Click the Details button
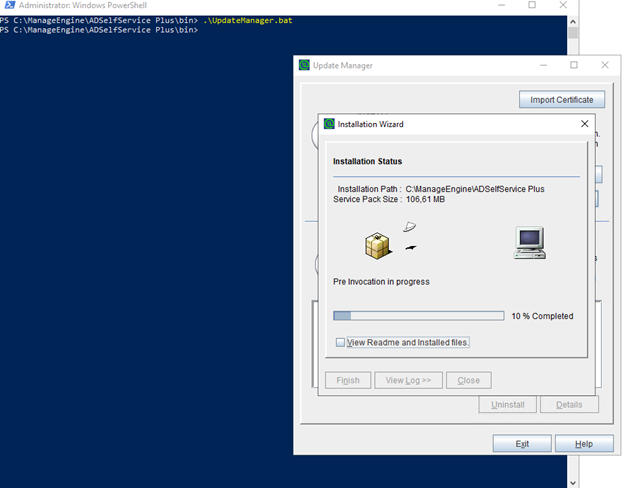The image size is (624, 488). point(569,404)
